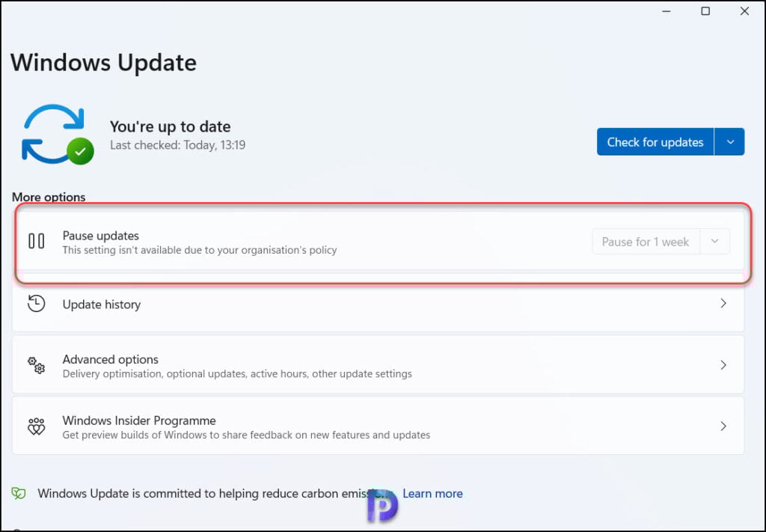Open Windows Insider Programme

click(x=378, y=426)
